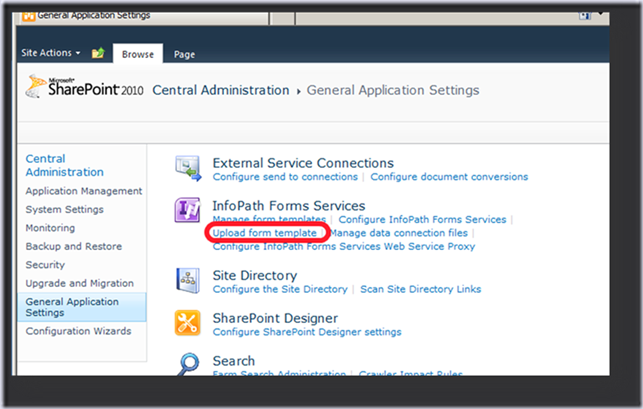Open System Settings in the sidebar
Viewport: 643px width, 409px height.
64,209
